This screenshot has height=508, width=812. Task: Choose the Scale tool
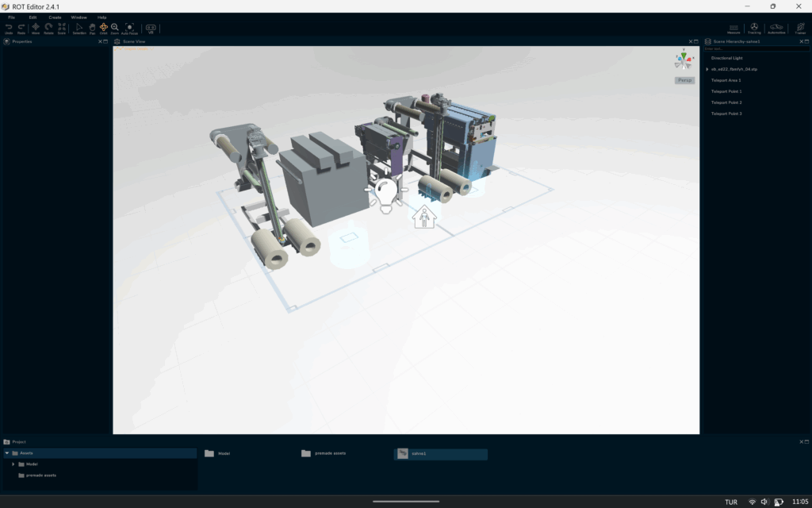click(62, 28)
